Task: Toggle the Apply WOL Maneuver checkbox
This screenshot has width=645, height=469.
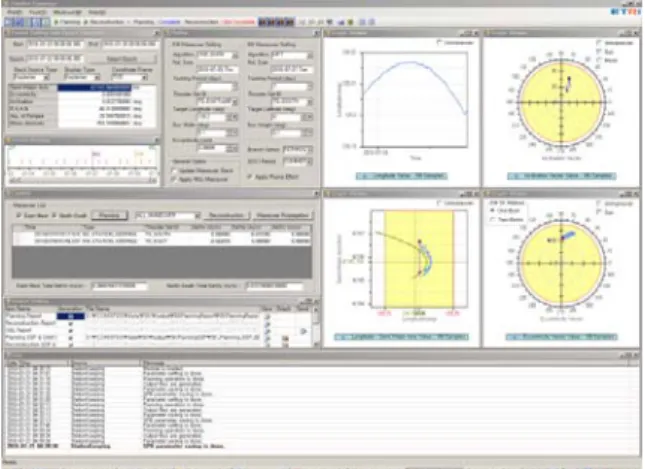Action: click(174, 179)
